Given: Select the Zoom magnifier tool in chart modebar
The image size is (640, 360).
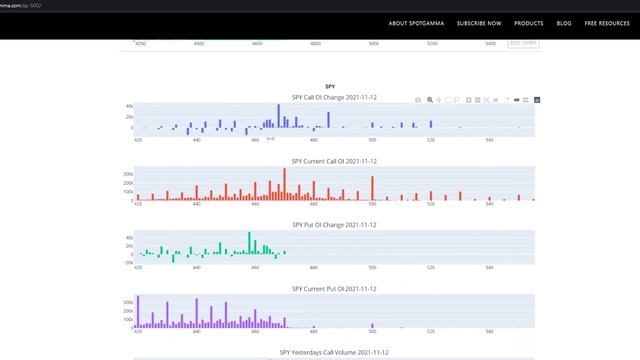Looking at the screenshot, I should (430, 100).
